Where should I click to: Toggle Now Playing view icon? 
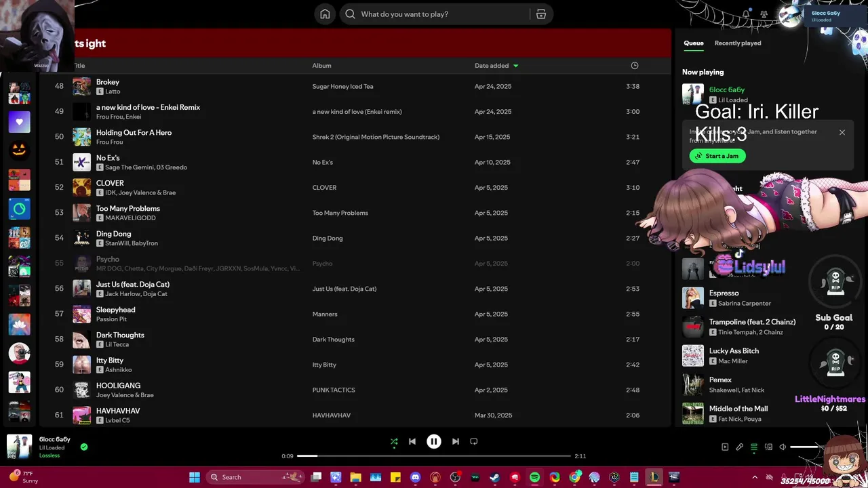point(725,447)
